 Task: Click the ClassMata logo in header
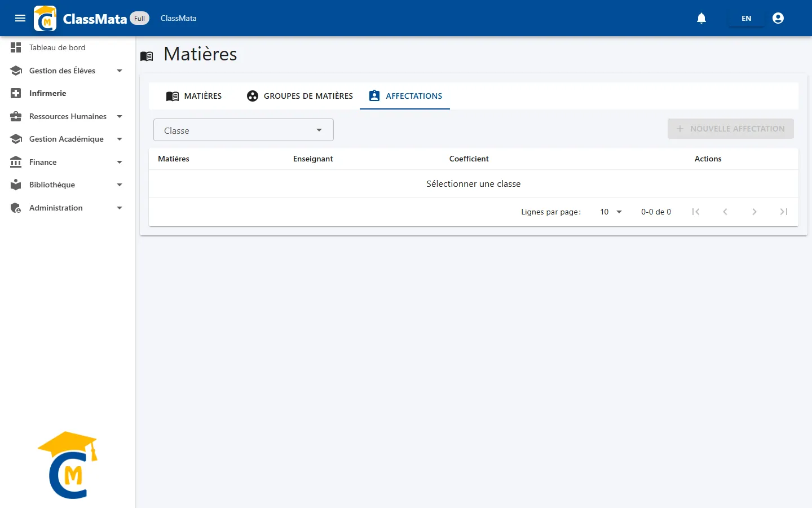(45, 18)
